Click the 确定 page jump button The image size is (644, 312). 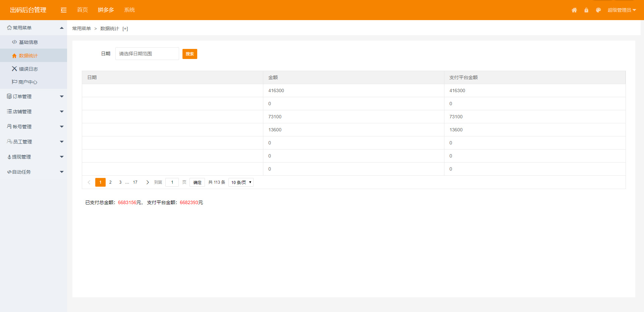197,182
